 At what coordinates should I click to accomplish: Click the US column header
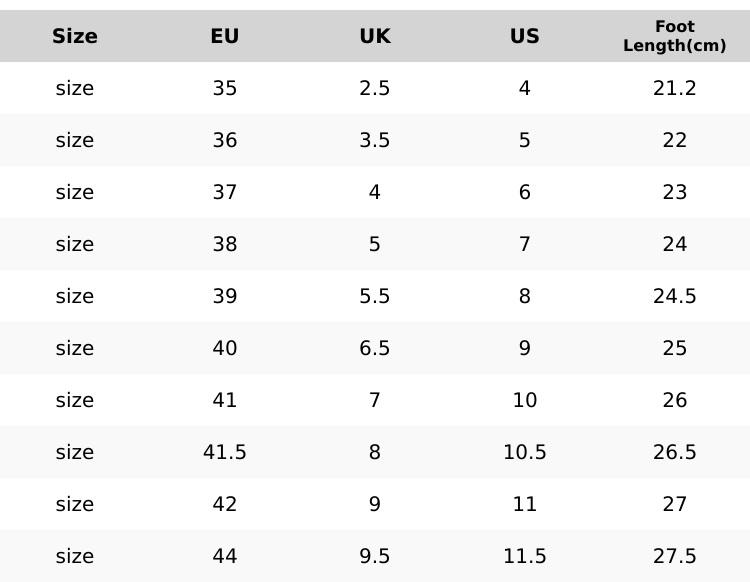[x=525, y=36]
